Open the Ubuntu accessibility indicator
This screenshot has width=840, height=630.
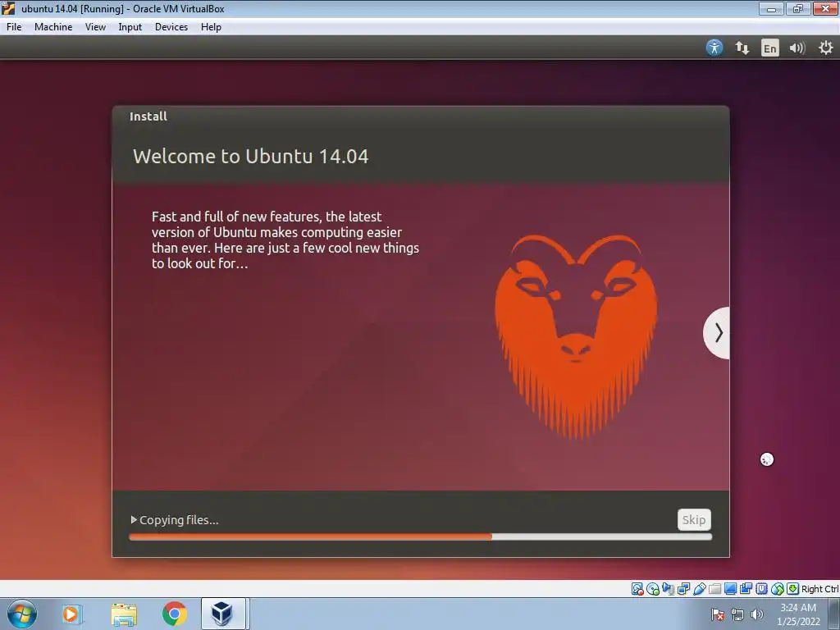pos(714,48)
